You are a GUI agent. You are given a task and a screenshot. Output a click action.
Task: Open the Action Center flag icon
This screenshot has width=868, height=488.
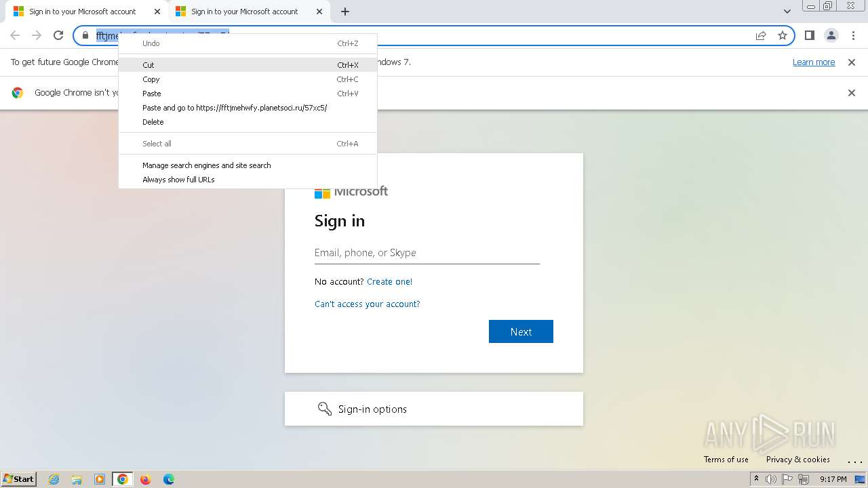point(787,479)
